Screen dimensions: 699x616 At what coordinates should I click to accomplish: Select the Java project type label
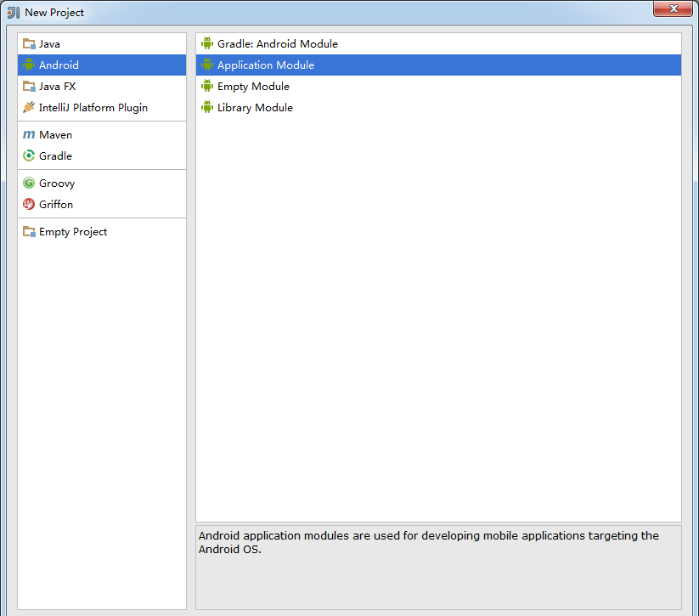49,43
